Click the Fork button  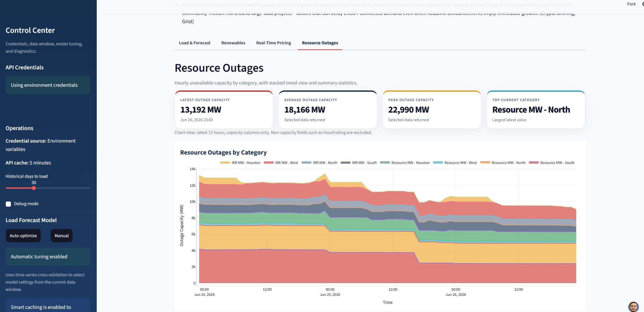click(x=631, y=4)
